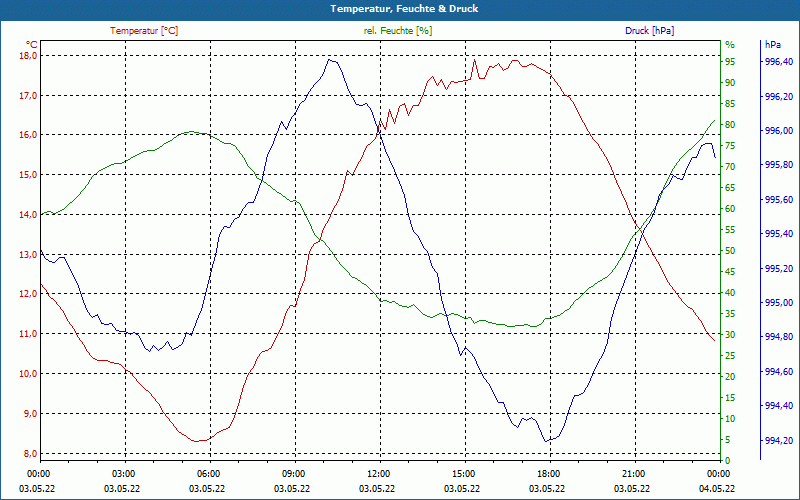The height and width of the screenshot is (500, 800).
Task: Click the '10,0' temperature axis value
Action: pos(28,373)
